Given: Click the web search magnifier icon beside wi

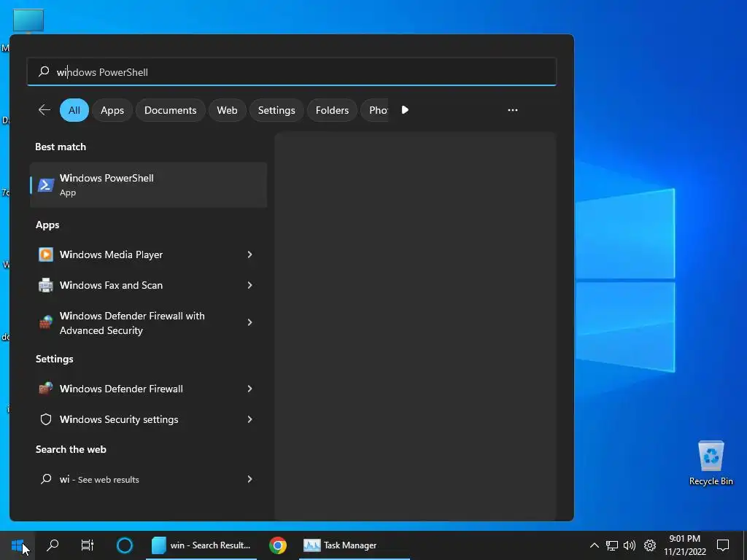Looking at the screenshot, I should [46, 479].
